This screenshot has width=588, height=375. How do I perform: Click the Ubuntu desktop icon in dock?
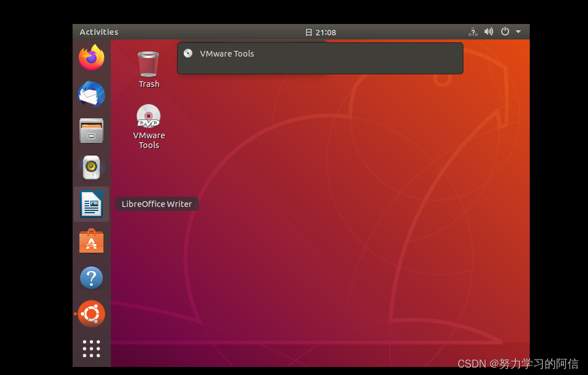(91, 314)
